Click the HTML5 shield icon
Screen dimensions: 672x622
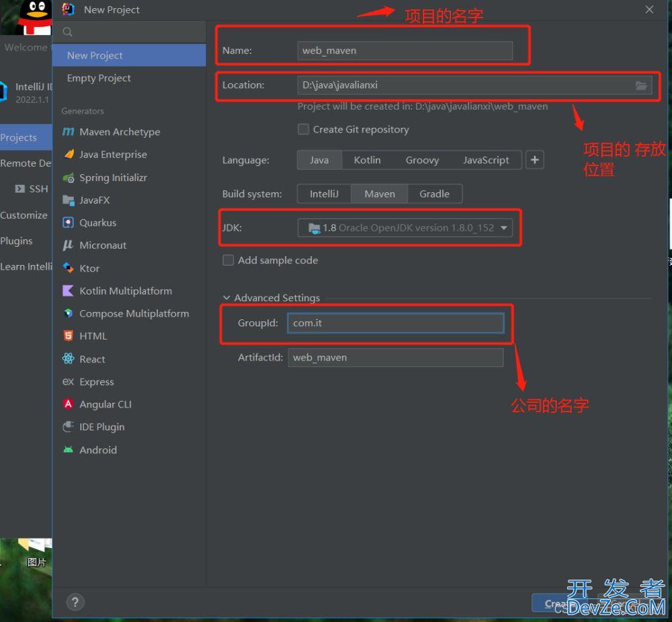pyautogui.click(x=68, y=336)
